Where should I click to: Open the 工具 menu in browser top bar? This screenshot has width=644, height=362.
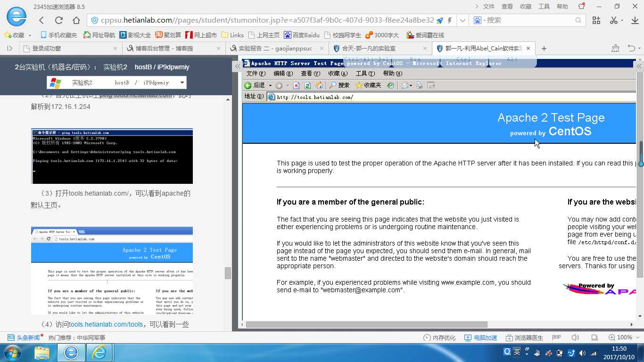click(x=544, y=7)
